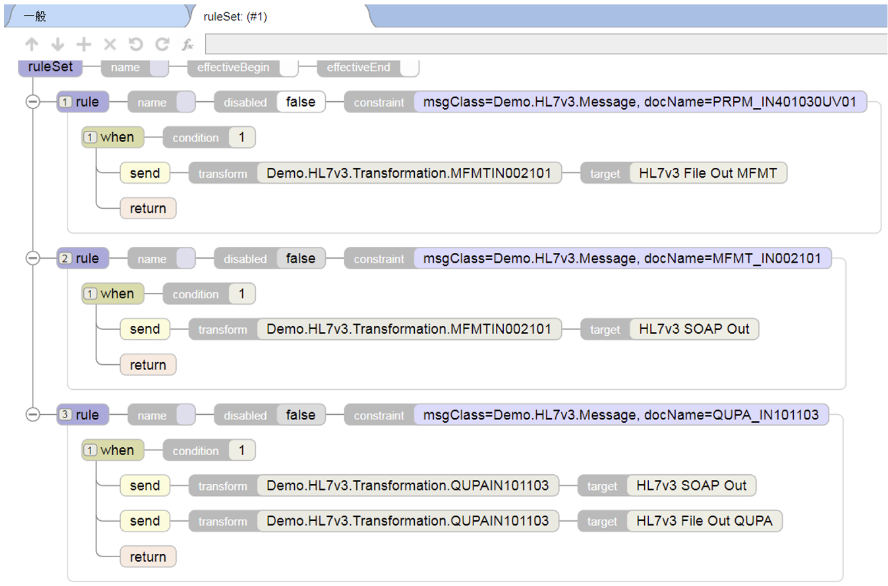Click the move down arrow icon
Viewport: 888px width, 586px height.
[x=57, y=45]
